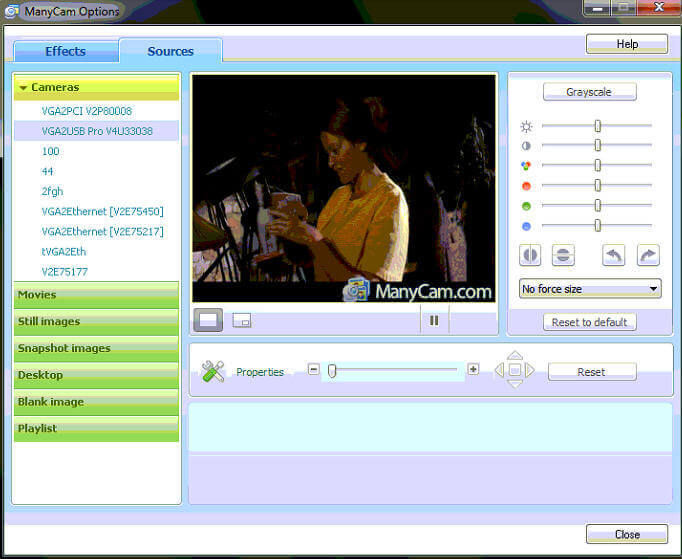Adjust the contrast slider

[597, 145]
